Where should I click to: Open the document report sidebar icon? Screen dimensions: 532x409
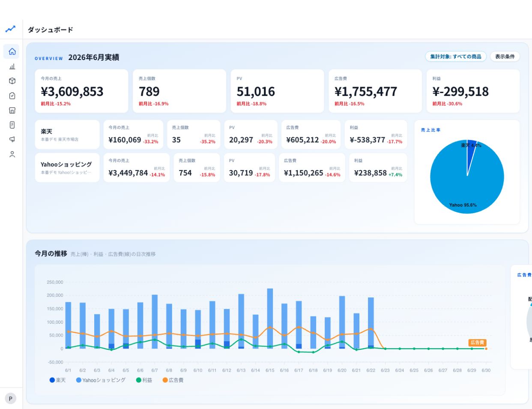coord(12,125)
